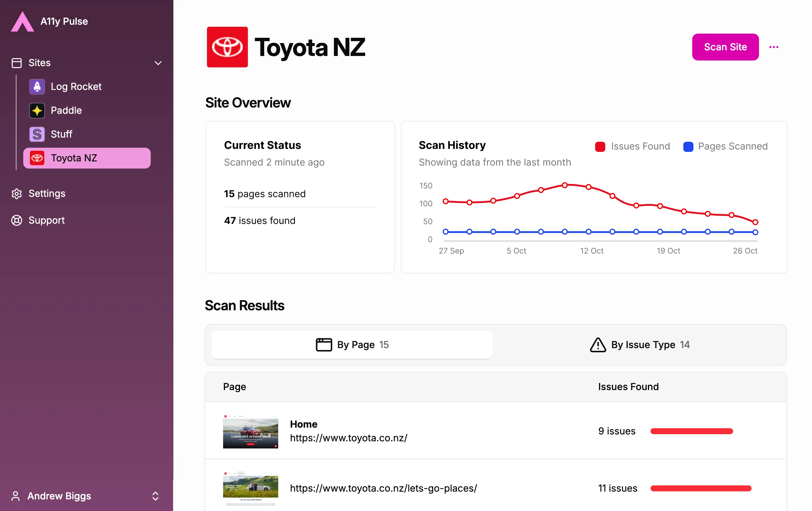Select the By Page tab
This screenshot has width=812, height=511.
[352, 345]
